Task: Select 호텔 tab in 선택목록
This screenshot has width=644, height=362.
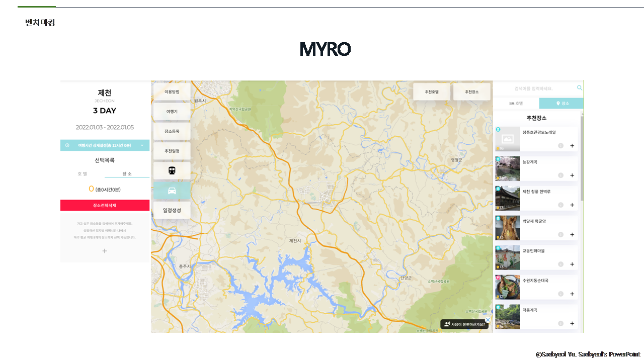Action: tap(83, 173)
